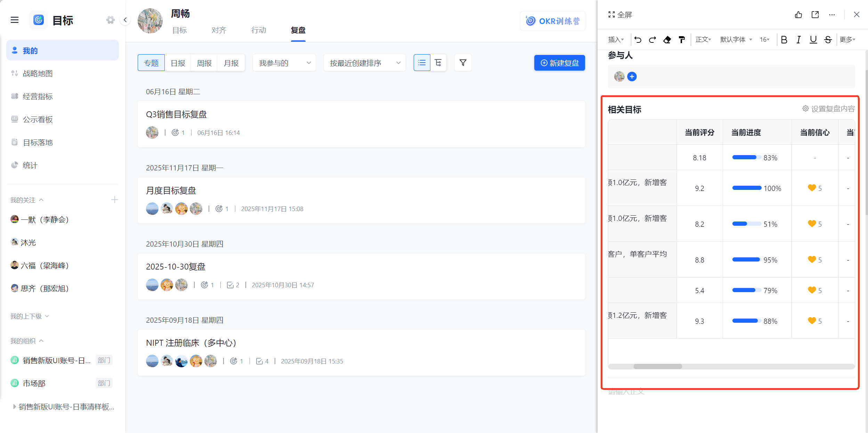Open the 更多 toolbar dropdown
The image size is (868, 433).
click(x=847, y=40)
